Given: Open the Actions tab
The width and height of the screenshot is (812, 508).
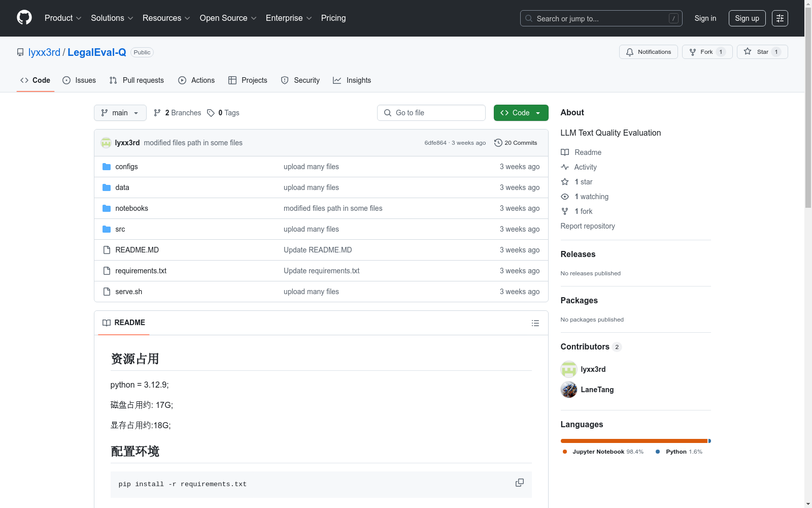Looking at the screenshot, I should [196, 80].
